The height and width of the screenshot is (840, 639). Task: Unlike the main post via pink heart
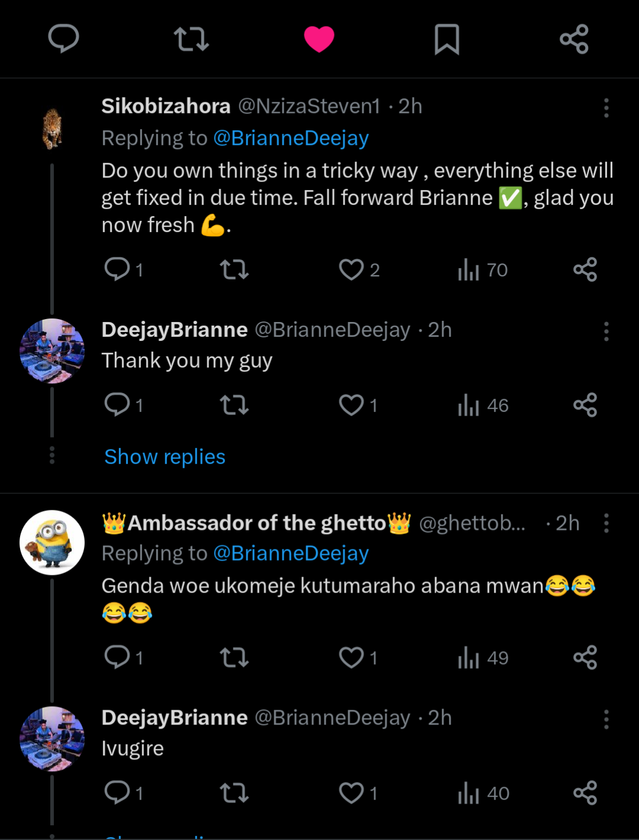[x=319, y=40]
